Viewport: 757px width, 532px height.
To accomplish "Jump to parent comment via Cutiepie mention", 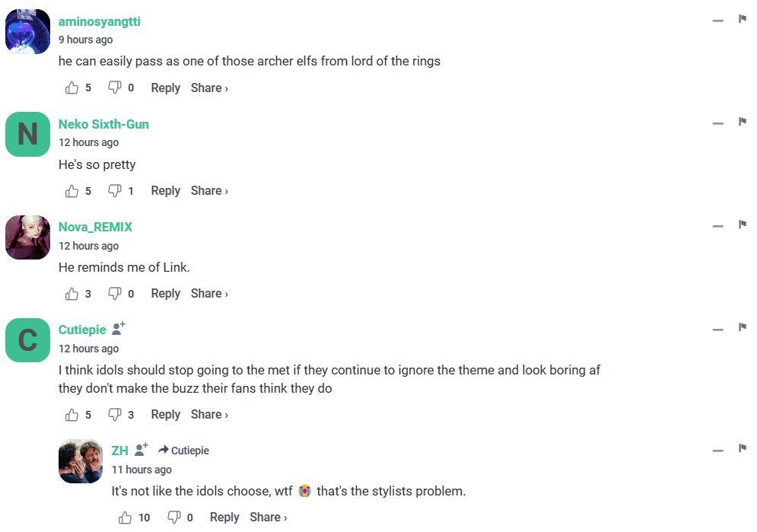I will pyautogui.click(x=183, y=451).
